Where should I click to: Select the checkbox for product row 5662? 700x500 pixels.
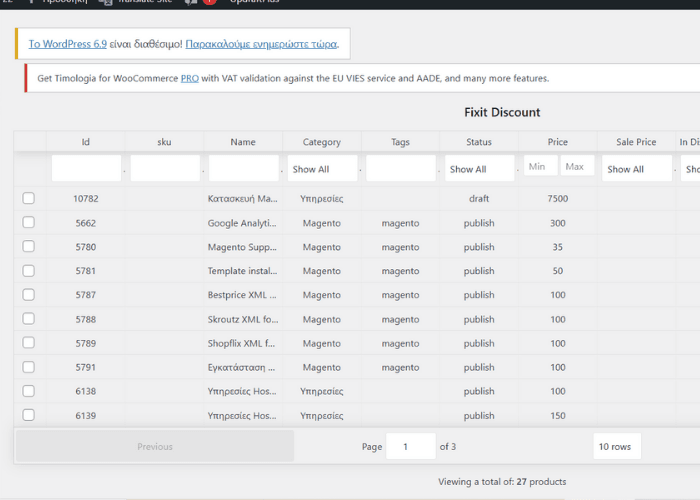(28, 222)
